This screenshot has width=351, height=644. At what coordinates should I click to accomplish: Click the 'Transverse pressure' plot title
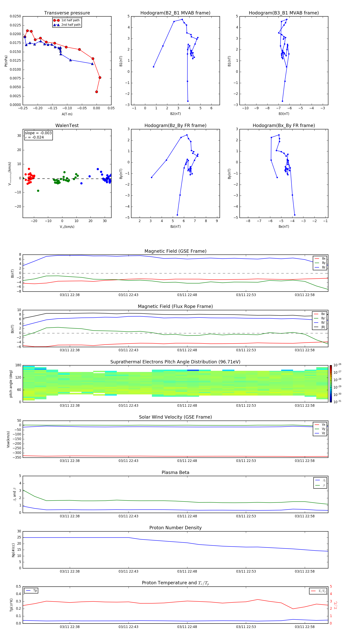[x=67, y=13]
